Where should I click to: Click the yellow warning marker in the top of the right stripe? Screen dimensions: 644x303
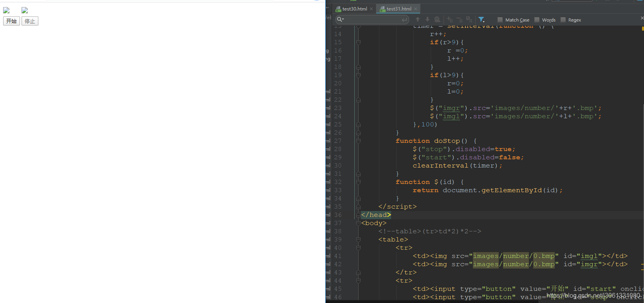click(642, 29)
